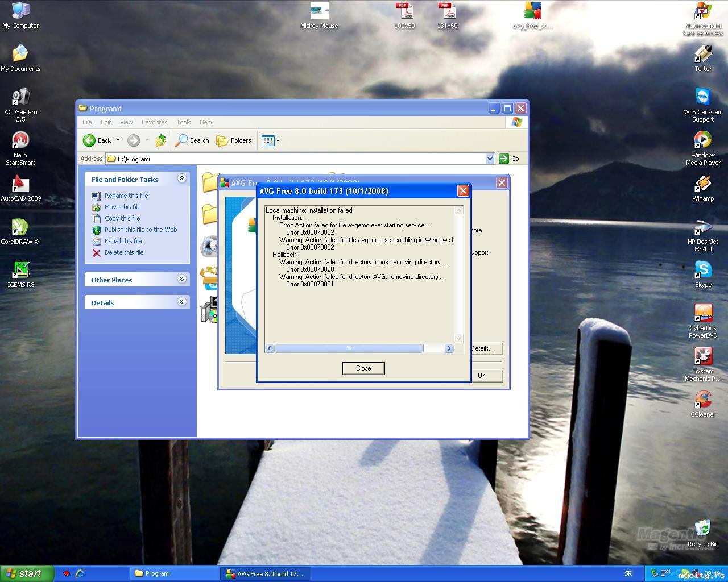
Task: Open Multimedijalni kurs za Access shortcut
Action: [703, 19]
